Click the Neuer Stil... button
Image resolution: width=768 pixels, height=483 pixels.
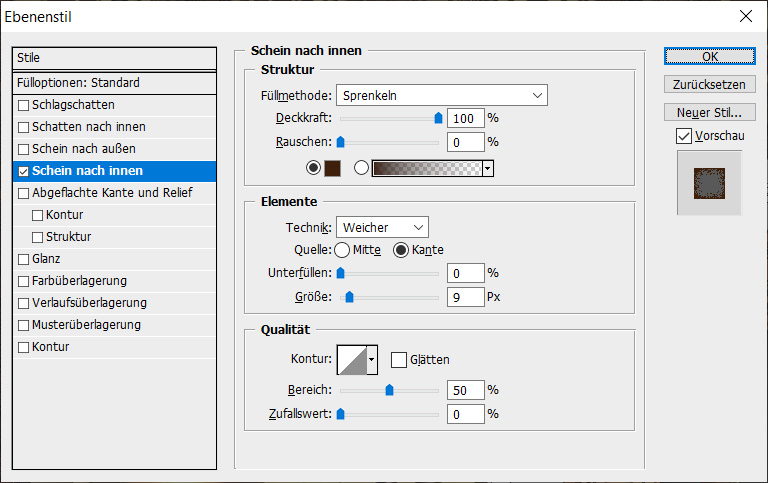click(x=709, y=112)
